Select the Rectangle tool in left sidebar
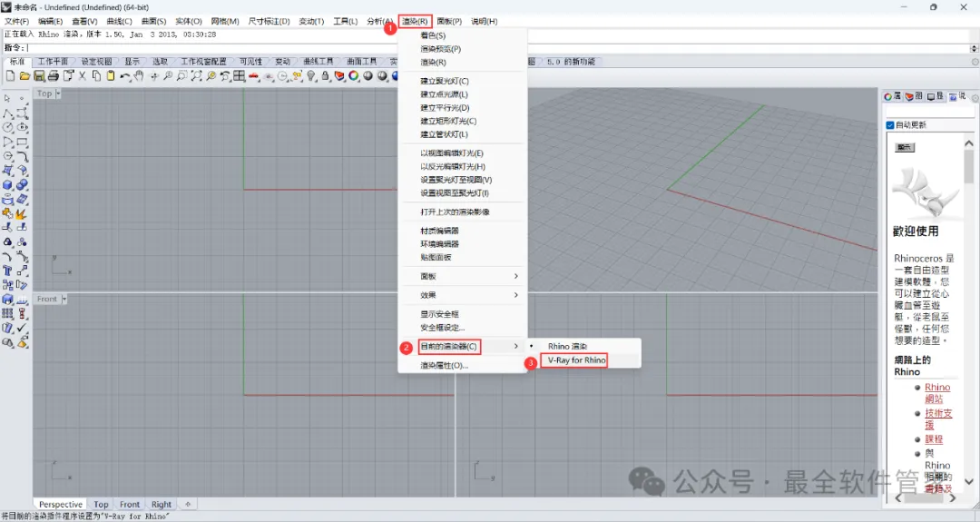The height and width of the screenshot is (522, 980). pyautogui.click(x=22, y=142)
